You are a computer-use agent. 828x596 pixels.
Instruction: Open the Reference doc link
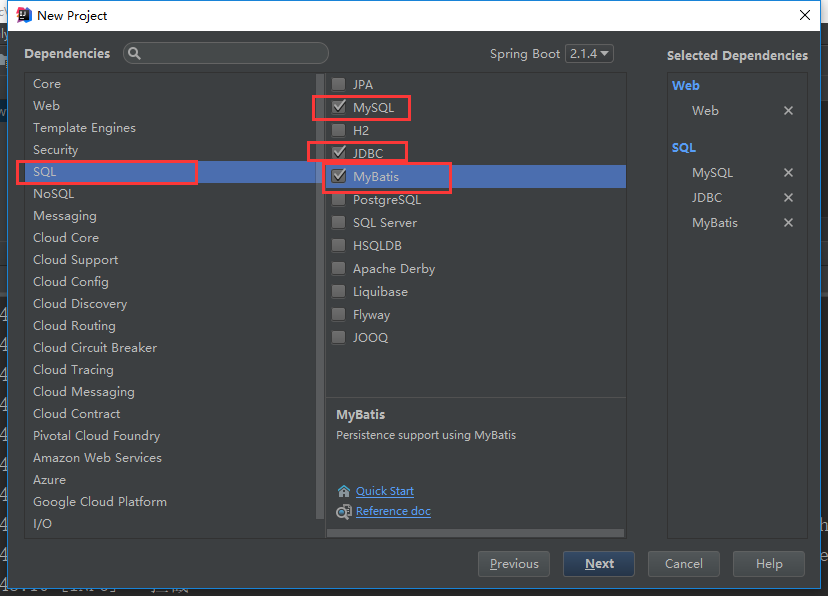click(x=393, y=511)
